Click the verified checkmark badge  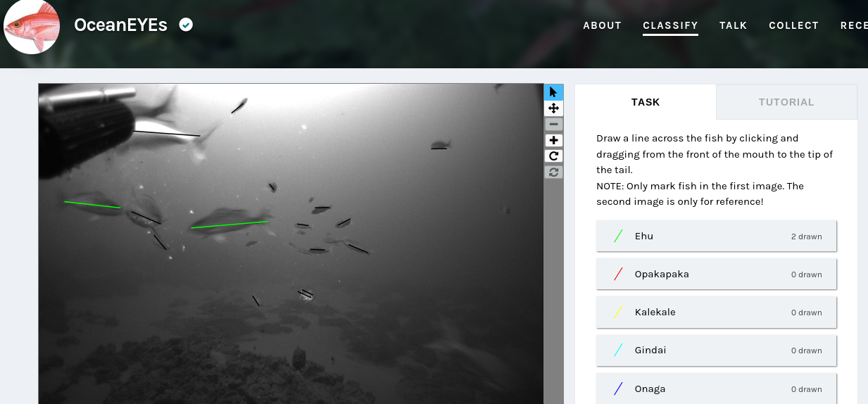[186, 25]
